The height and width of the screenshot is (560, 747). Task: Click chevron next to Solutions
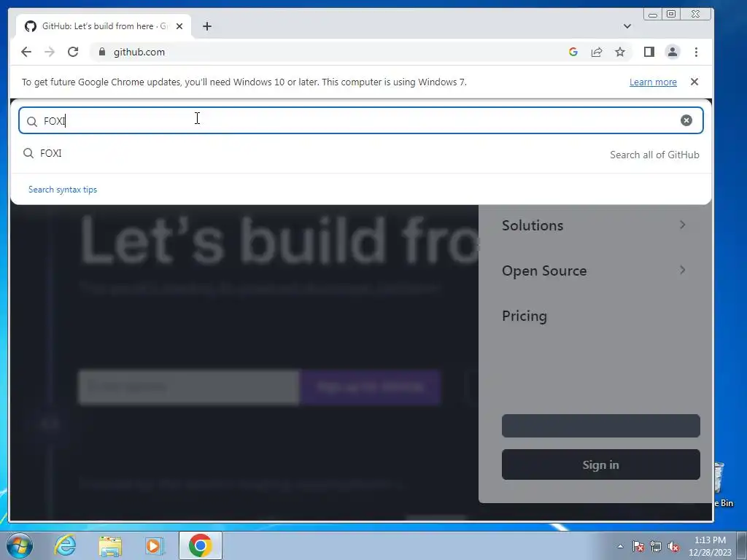[x=682, y=225]
